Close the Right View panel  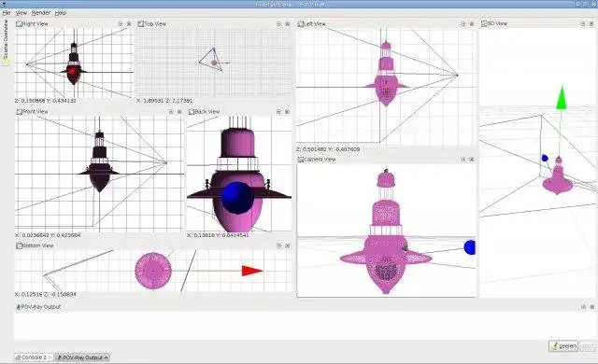(x=129, y=23)
